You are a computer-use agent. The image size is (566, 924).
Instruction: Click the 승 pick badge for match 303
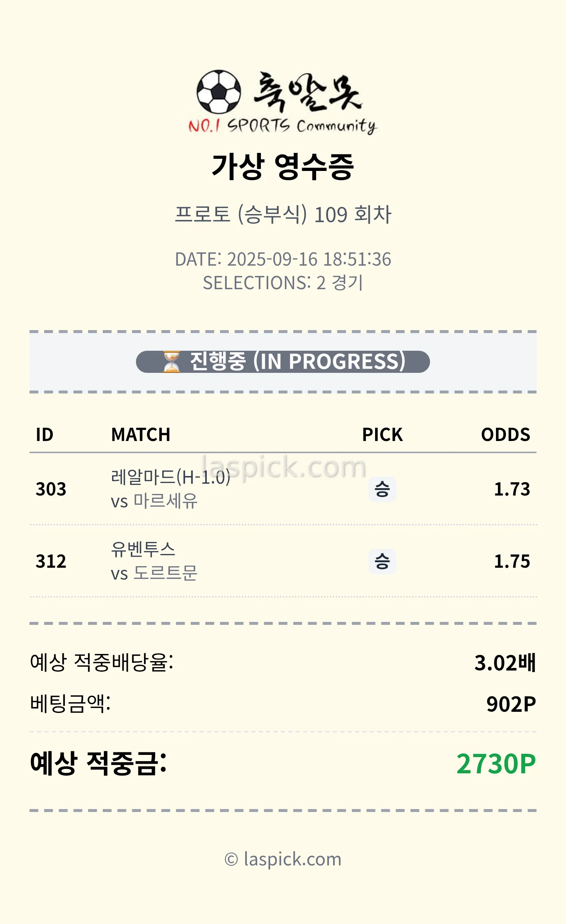coord(382,489)
